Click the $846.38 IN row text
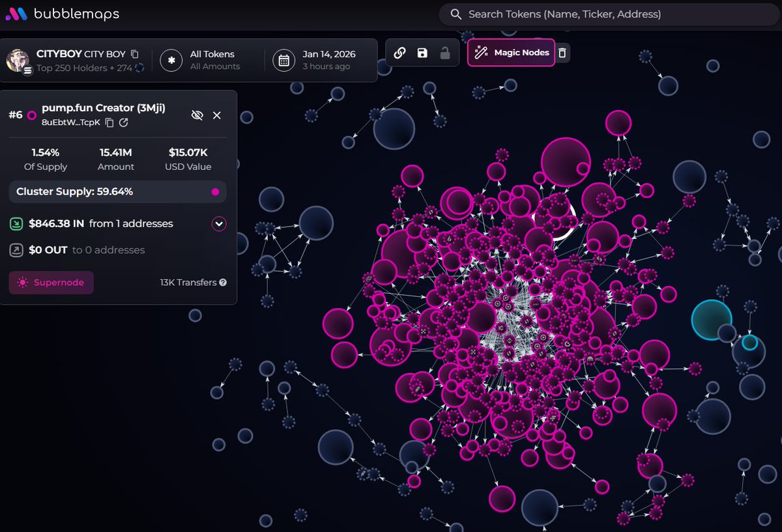Screen dimensions: 782x532 pyautogui.click(x=101, y=223)
